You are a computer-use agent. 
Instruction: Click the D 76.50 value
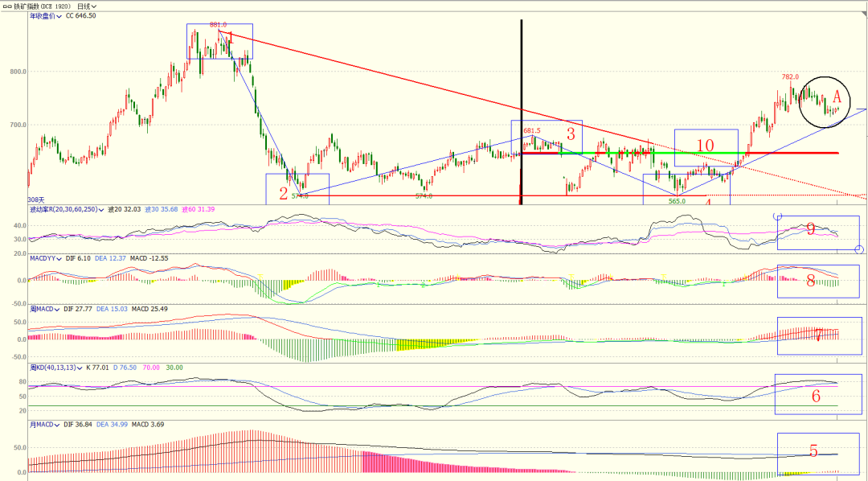point(124,368)
